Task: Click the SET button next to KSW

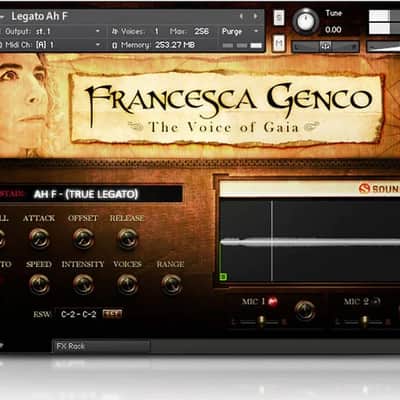Action: point(112,314)
